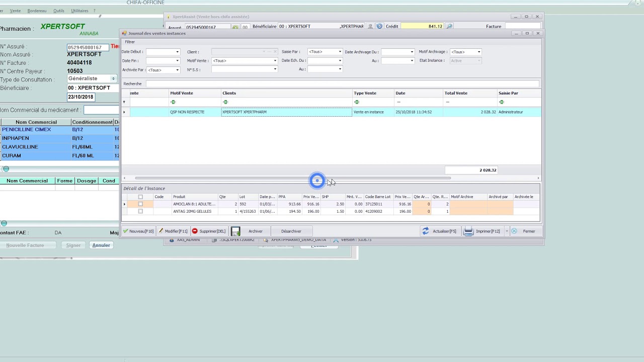Click the Date column filter equals icon

click(x=398, y=102)
